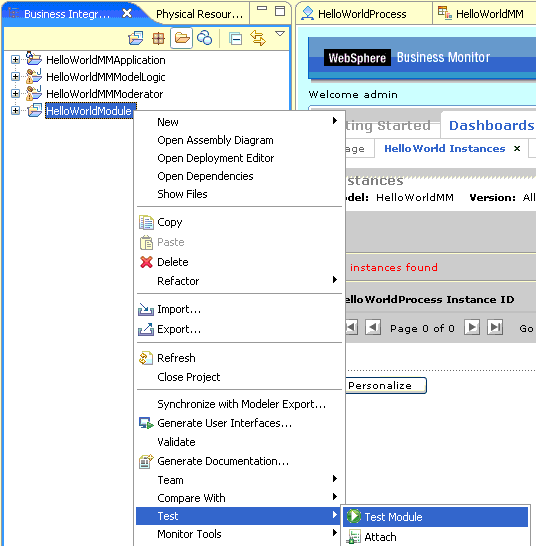Screen dimensions: 536x546
Task: Click the Export... menu entry
Action: tap(239, 329)
